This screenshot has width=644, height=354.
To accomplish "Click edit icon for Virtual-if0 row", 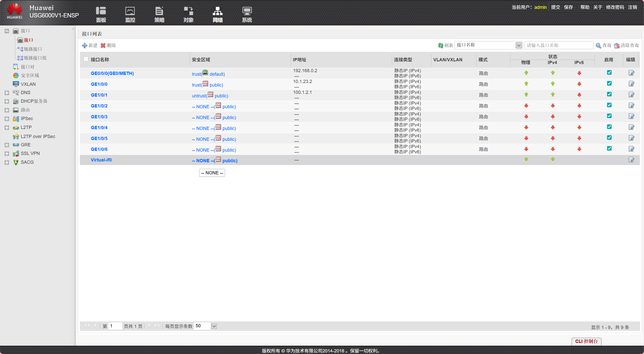I will pos(631,159).
